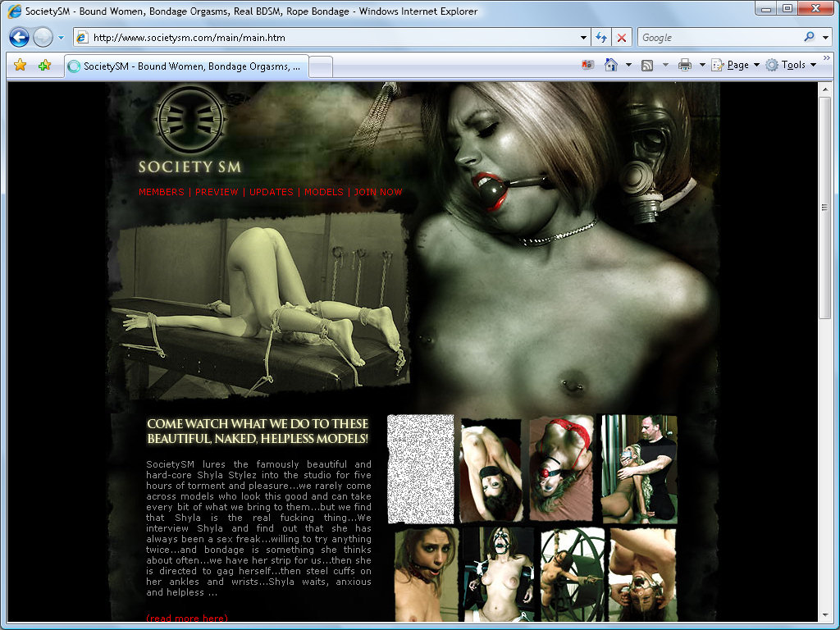
Task: Click the JOIN NOW link
Action: tap(377, 192)
